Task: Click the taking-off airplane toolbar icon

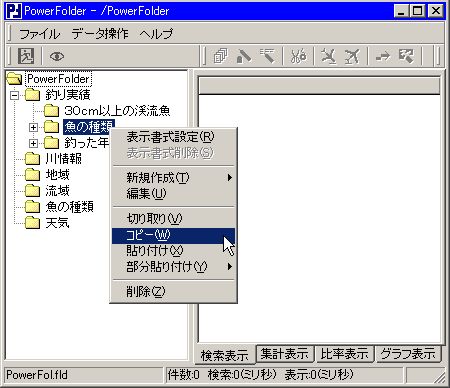Action: pyautogui.click(x=352, y=56)
